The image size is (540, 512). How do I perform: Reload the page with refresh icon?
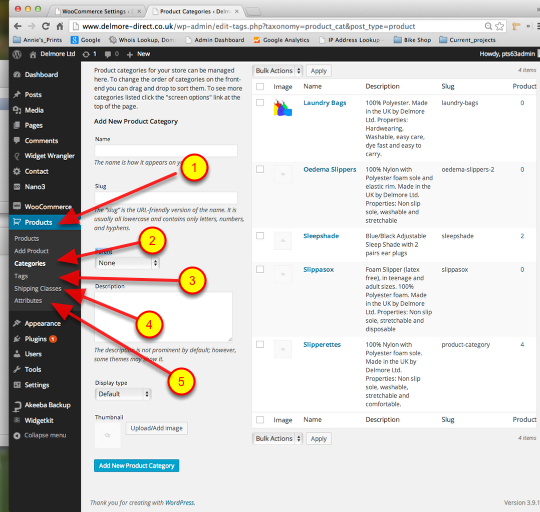coord(46,26)
